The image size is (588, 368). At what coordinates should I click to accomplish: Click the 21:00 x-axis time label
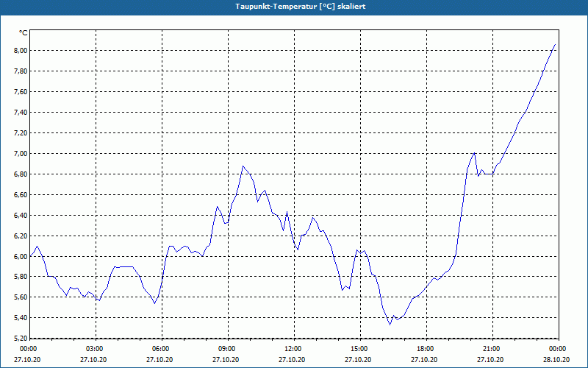492,349
